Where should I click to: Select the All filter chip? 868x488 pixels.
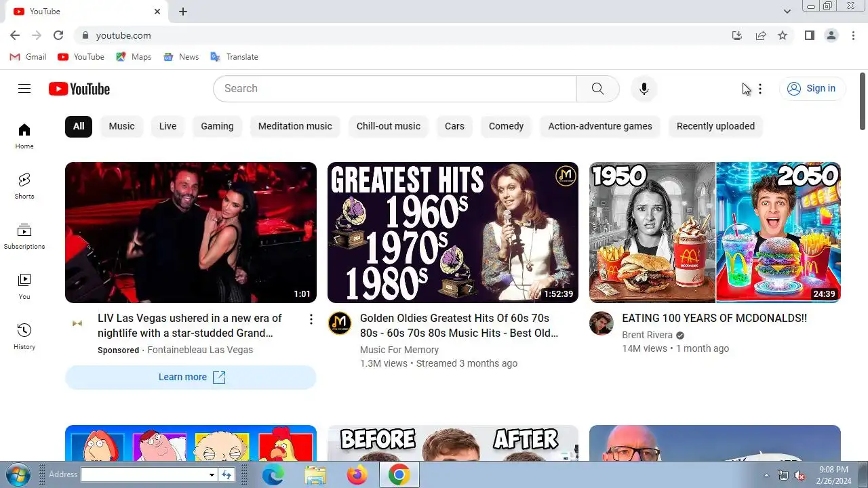[x=79, y=126]
